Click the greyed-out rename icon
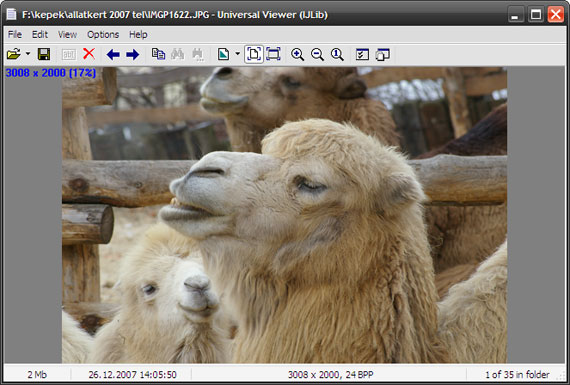570x385 pixels. click(x=69, y=55)
